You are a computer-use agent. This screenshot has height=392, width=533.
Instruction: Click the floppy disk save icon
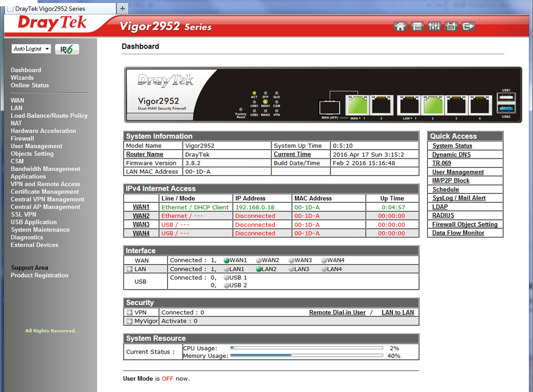click(451, 26)
